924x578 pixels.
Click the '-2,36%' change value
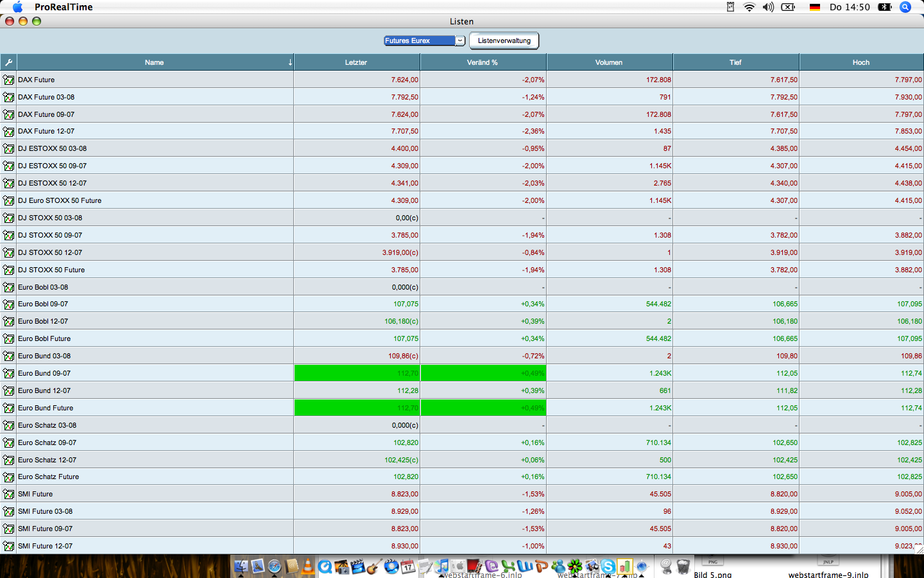click(533, 132)
